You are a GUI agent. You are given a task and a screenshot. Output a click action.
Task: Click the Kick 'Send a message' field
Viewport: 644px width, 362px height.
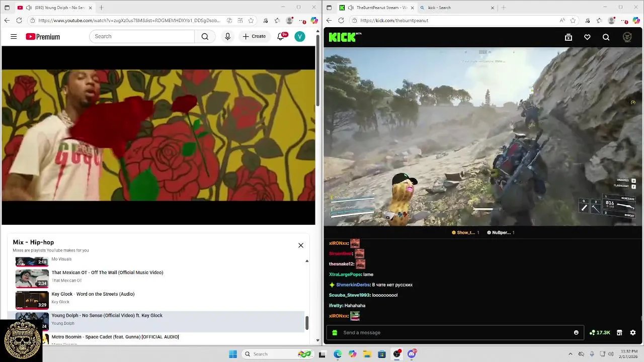pyautogui.click(x=455, y=332)
